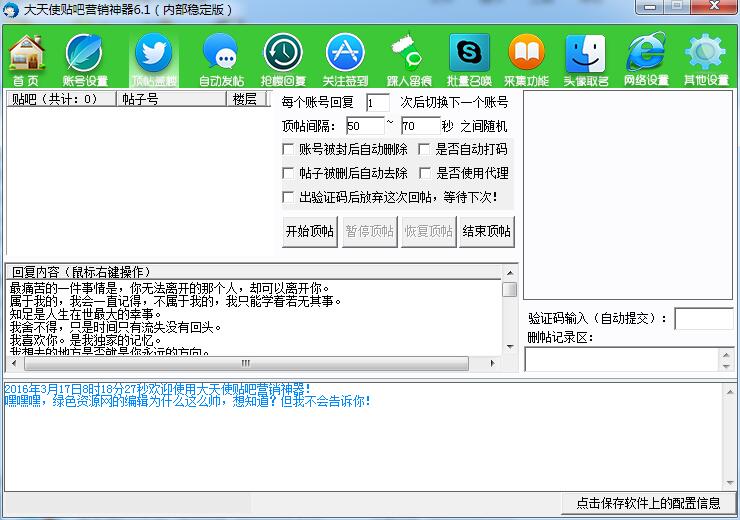This screenshot has height=520, width=740.
Task: Click the 删帖记录区 text box
Action: tap(622, 360)
